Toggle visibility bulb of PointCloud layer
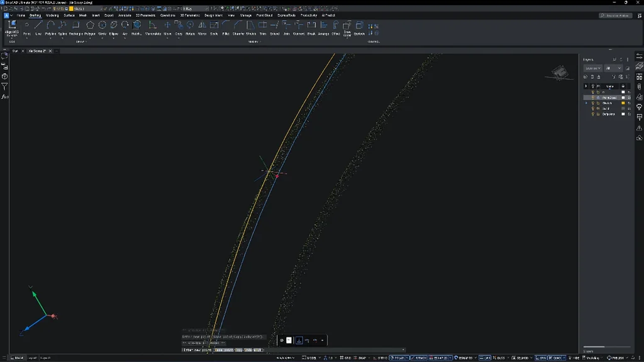This screenshot has height=362, width=644. (592, 98)
